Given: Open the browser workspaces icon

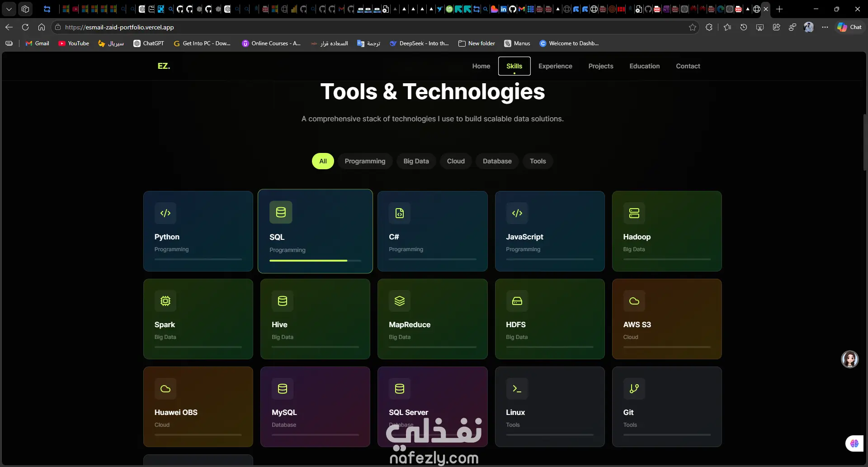Looking at the screenshot, I should pos(25,9).
